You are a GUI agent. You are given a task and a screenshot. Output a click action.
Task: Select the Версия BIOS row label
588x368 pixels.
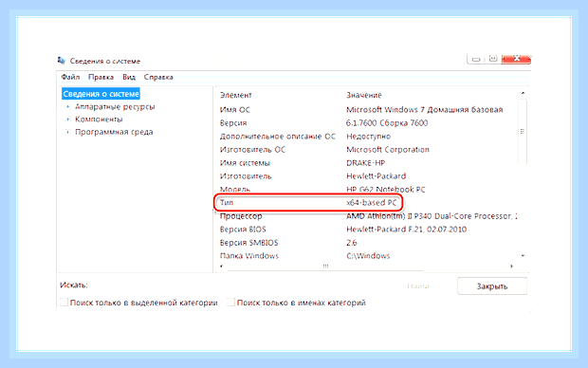(243, 230)
